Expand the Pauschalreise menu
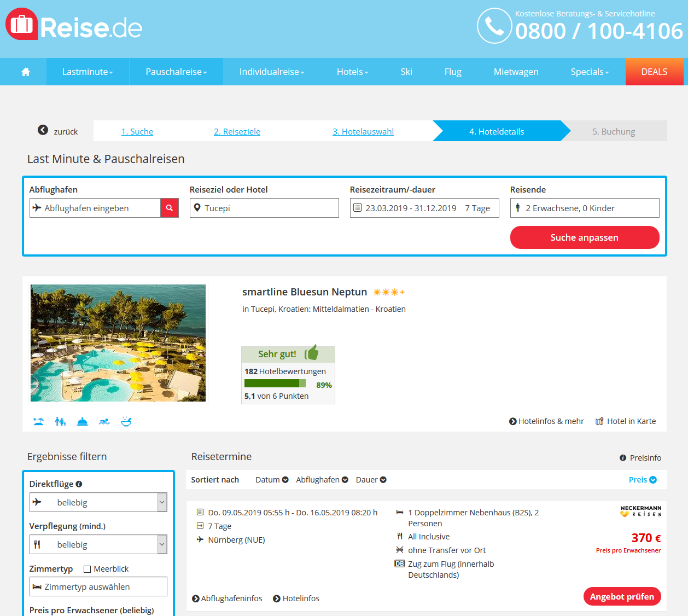 click(176, 72)
